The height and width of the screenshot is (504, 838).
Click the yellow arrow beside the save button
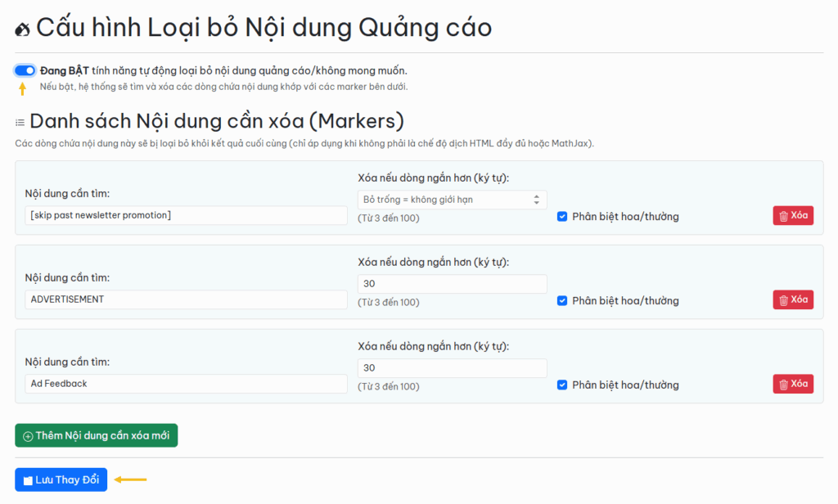tap(130, 479)
